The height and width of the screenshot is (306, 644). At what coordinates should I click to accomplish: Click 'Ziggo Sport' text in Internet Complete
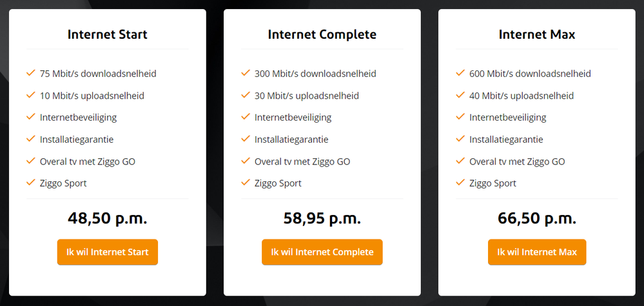pyautogui.click(x=278, y=183)
